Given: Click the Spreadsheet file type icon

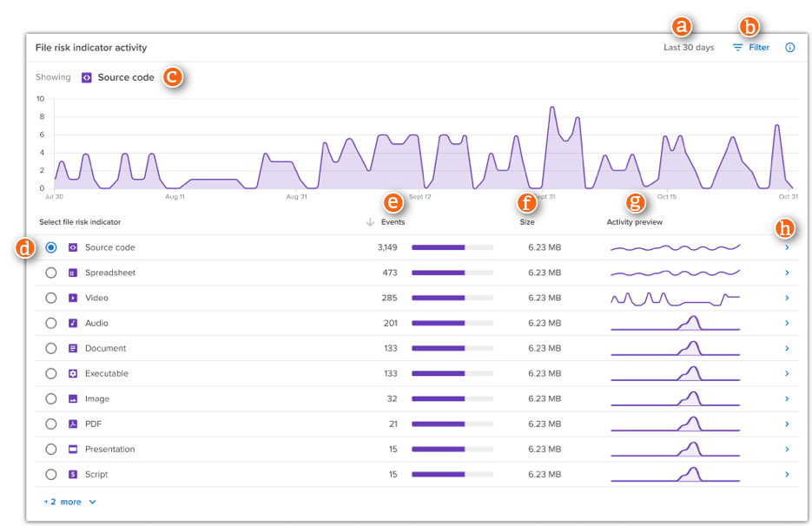Looking at the screenshot, I should click(74, 273).
